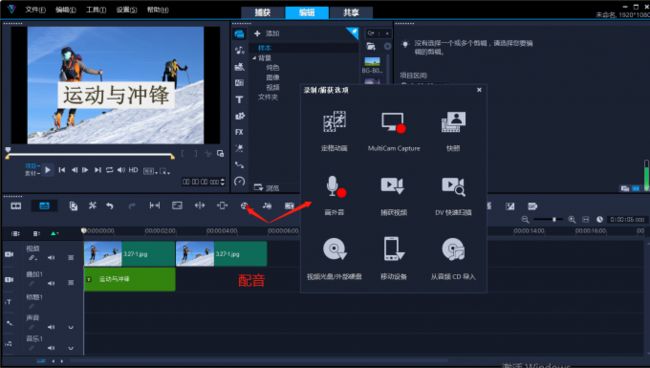Select the 运动与冲锋 title clip on overlay track

(x=129, y=279)
